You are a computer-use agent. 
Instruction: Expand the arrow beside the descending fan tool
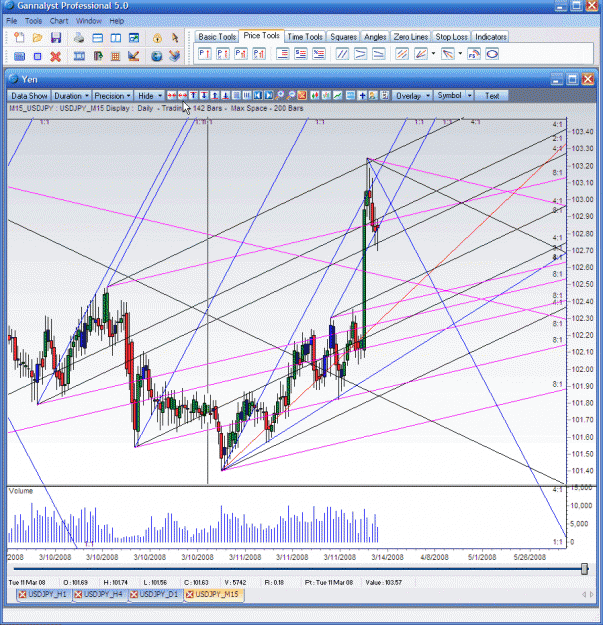(x=460, y=54)
